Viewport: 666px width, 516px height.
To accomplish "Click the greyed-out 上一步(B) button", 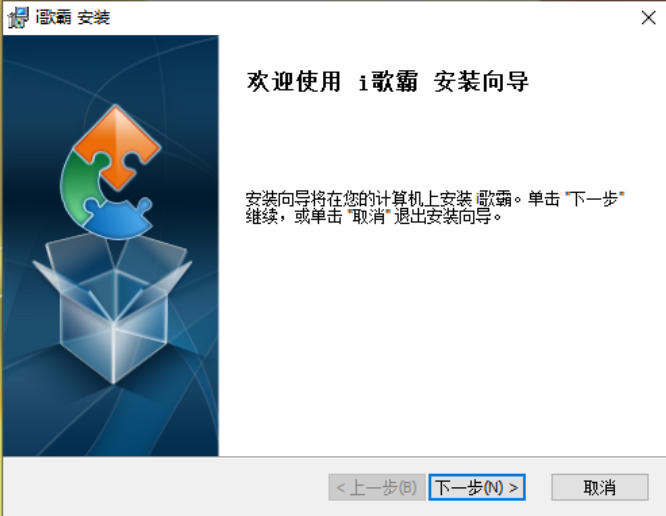I will click(x=377, y=487).
